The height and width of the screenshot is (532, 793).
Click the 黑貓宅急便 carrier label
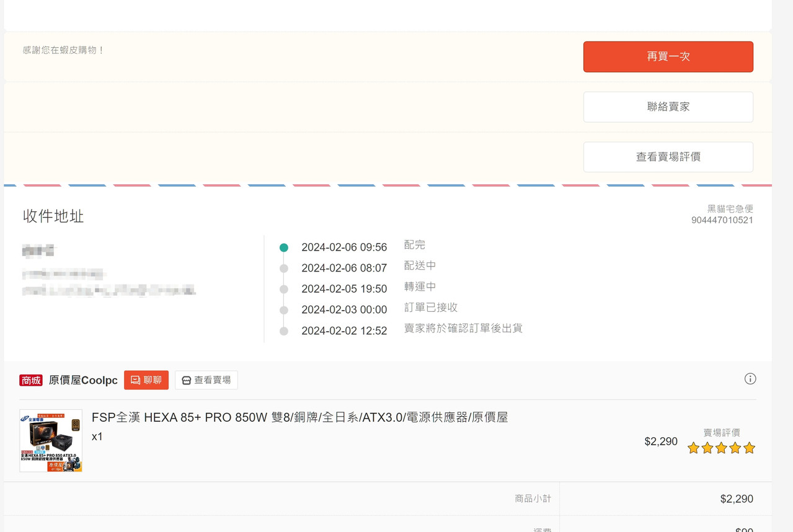[x=730, y=209]
